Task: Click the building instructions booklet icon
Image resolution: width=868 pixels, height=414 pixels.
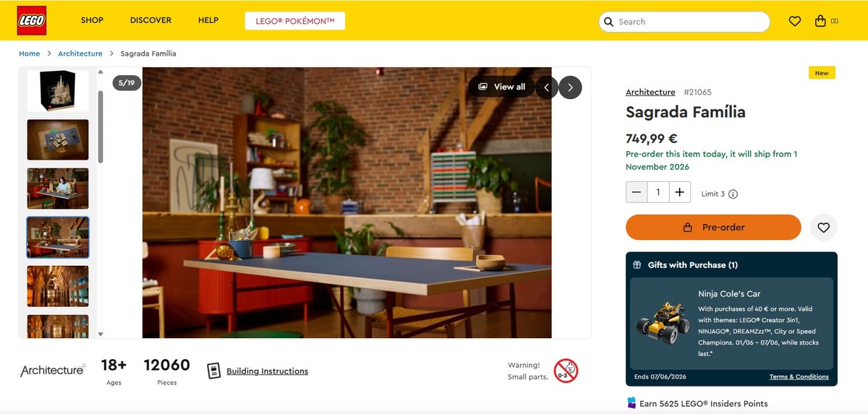Action: tap(213, 371)
